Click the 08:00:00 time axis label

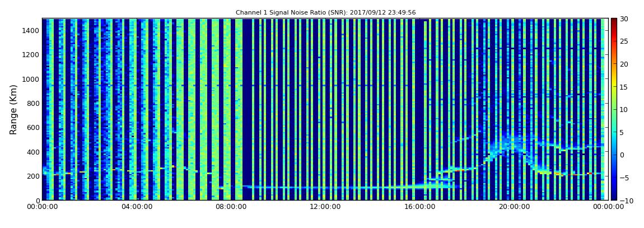click(230, 207)
